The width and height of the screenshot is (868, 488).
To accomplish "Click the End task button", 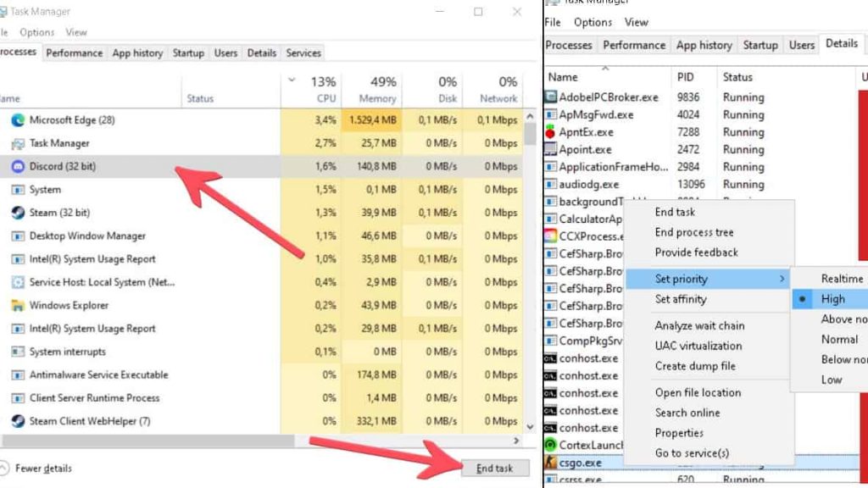I will tap(495, 469).
